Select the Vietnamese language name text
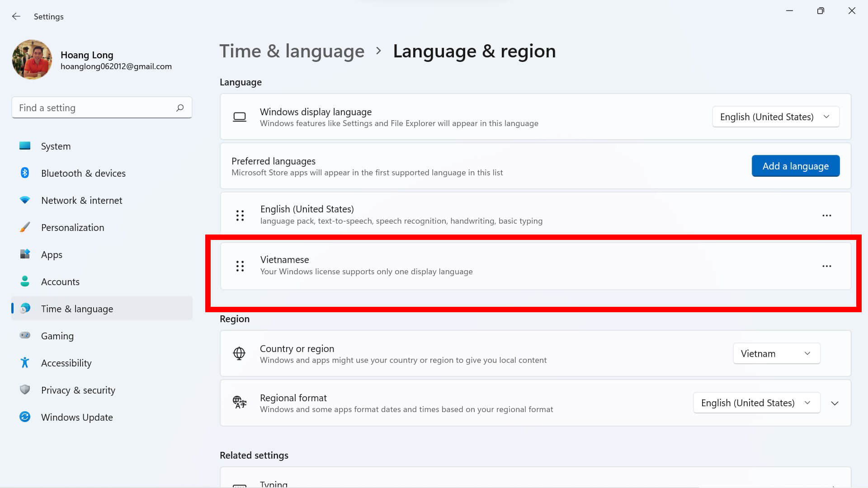This screenshot has width=868, height=488. pyautogui.click(x=284, y=260)
